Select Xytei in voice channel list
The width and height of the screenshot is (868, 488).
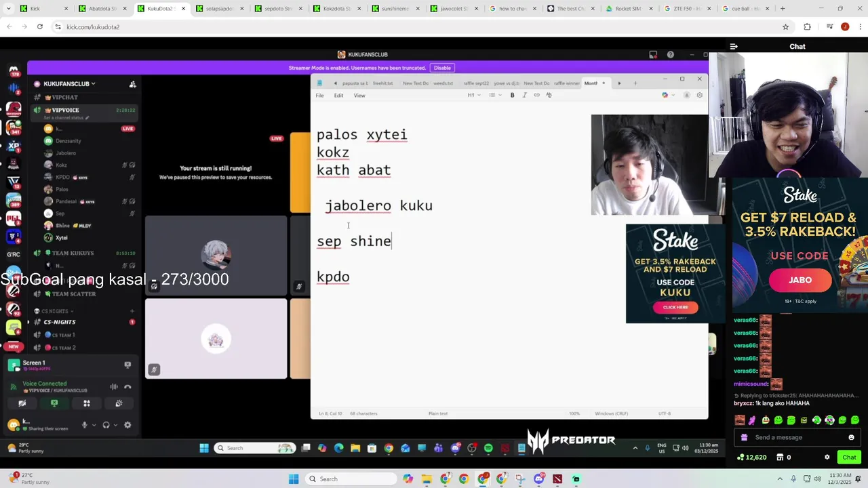(x=62, y=238)
